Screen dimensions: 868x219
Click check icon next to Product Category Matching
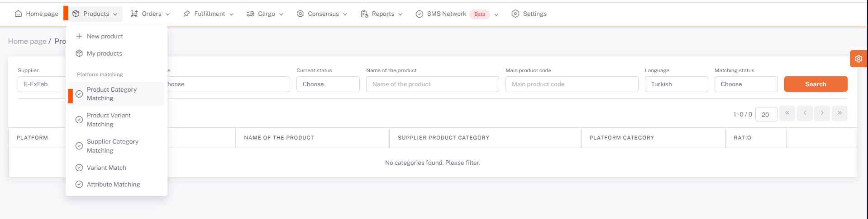79,94
